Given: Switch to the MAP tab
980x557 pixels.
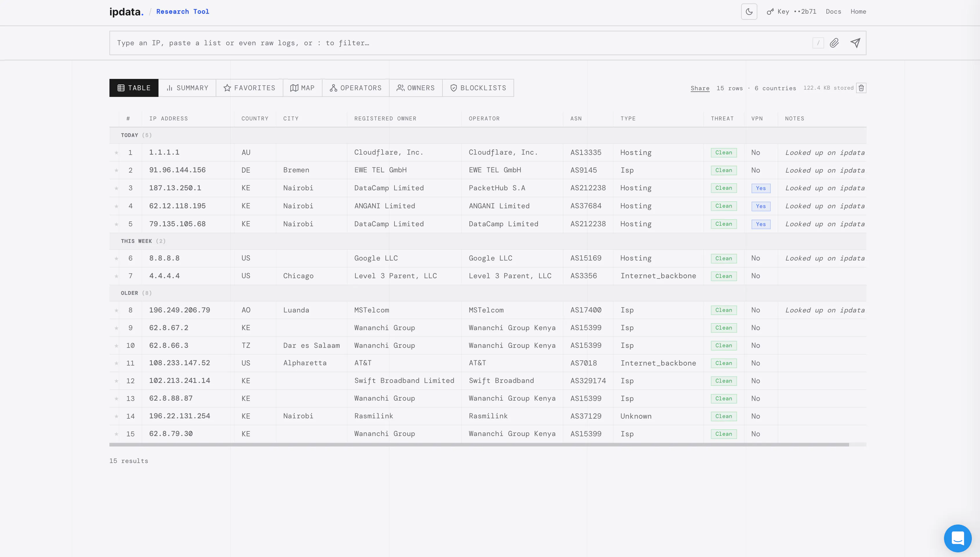Looking at the screenshot, I should 303,88.
